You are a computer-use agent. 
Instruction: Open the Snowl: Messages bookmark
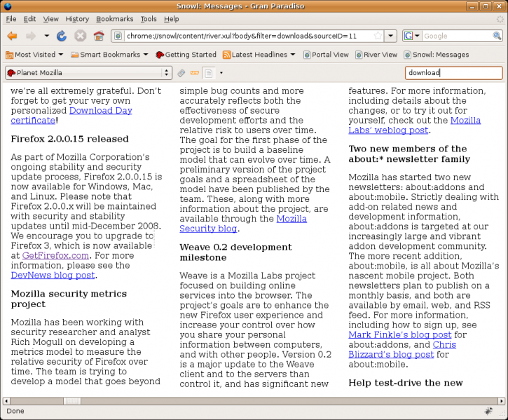tap(437, 55)
